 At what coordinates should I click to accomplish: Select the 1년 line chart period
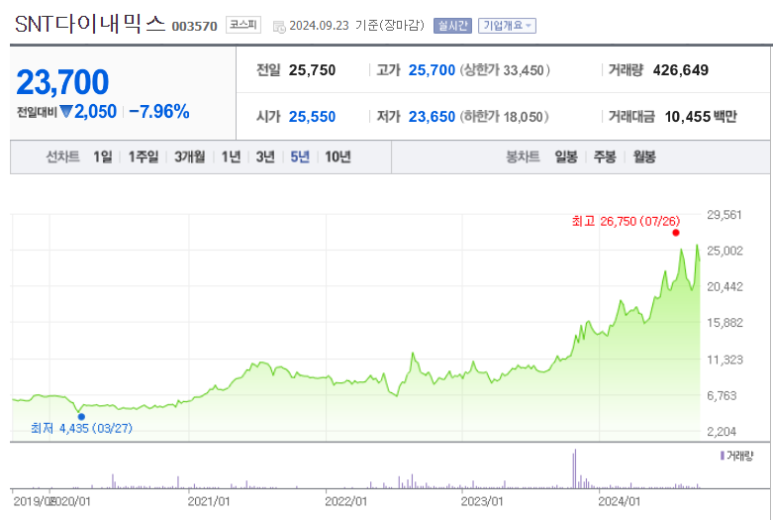(231, 157)
